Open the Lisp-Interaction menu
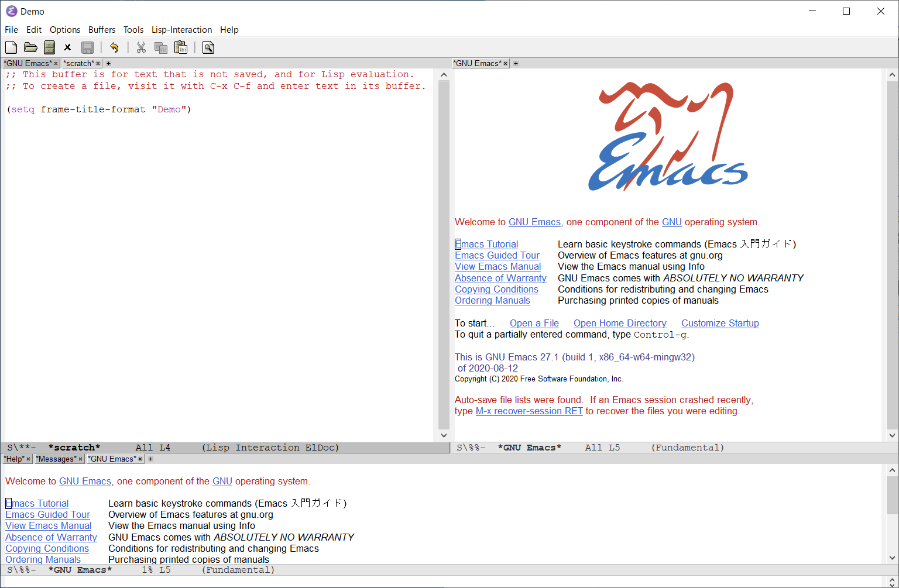The width and height of the screenshot is (899, 588). tap(181, 30)
